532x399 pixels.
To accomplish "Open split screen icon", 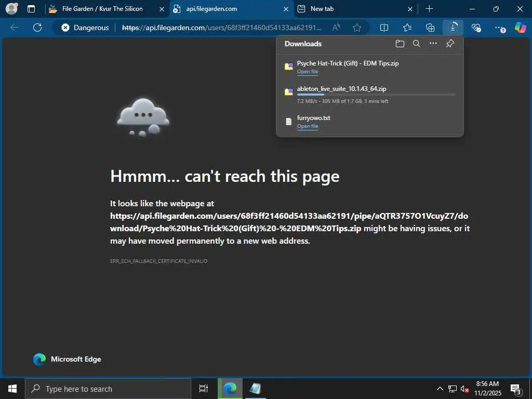I will pyautogui.click(x=384, y=28).
